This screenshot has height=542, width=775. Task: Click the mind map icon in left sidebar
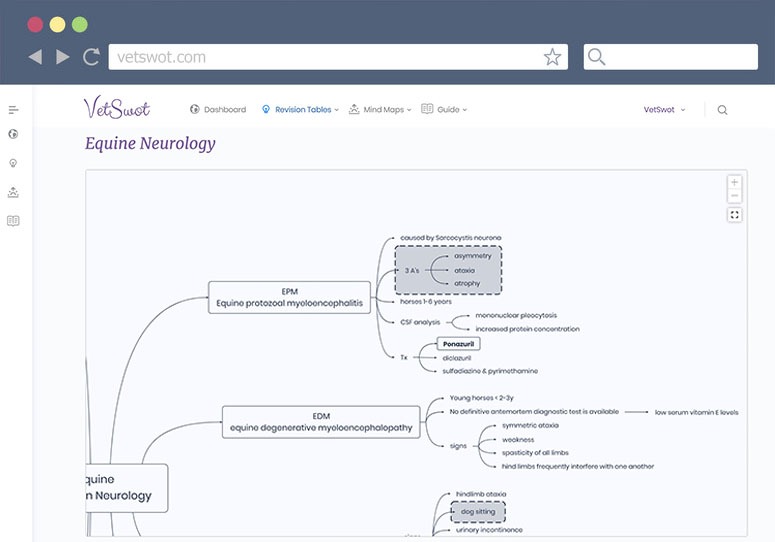[13, 192]
